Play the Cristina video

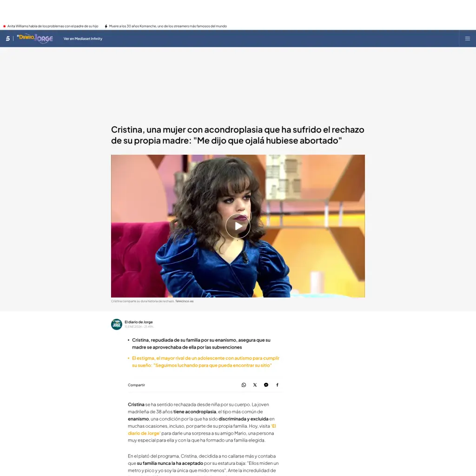point(238,226)
